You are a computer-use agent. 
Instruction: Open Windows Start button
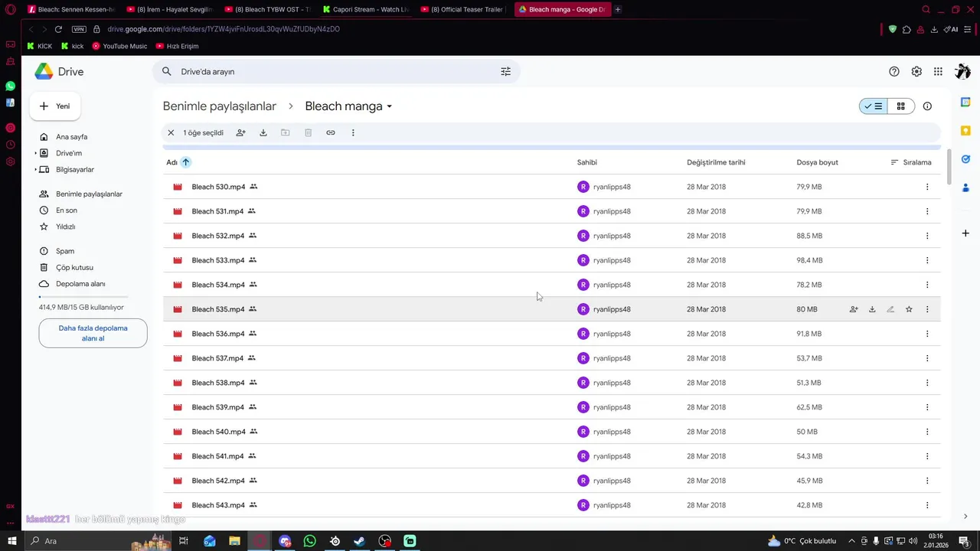[x=11, y=541]
